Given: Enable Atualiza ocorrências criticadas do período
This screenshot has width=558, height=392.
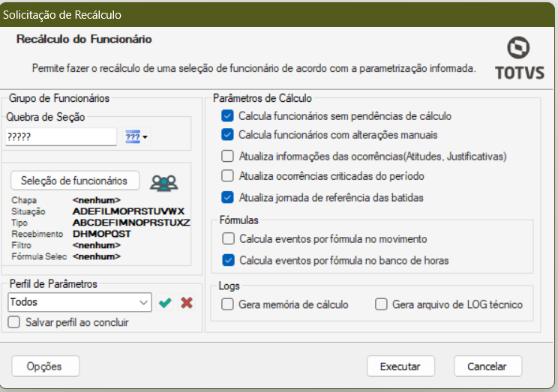Looking at the screenshot, I should pyautogui.click(x=227, y=175).
